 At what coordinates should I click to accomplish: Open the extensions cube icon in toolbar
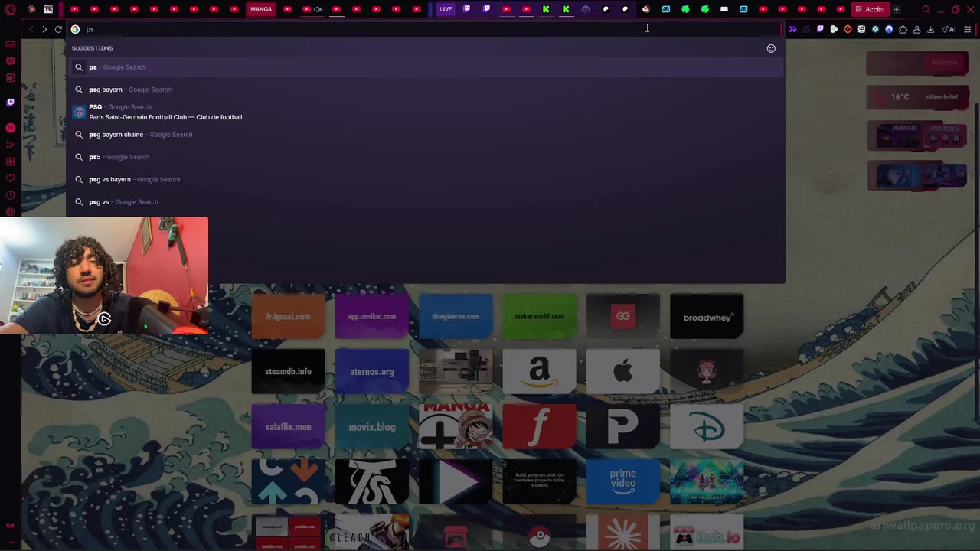(903, 29)
